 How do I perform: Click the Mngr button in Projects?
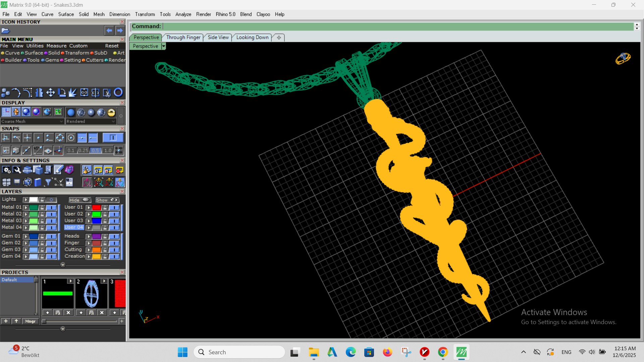coord(30,321)
